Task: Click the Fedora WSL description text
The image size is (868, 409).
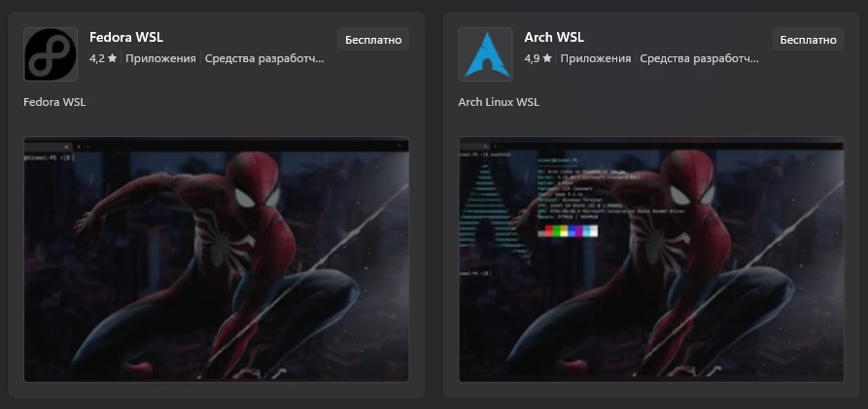Action: coord(54,102)
